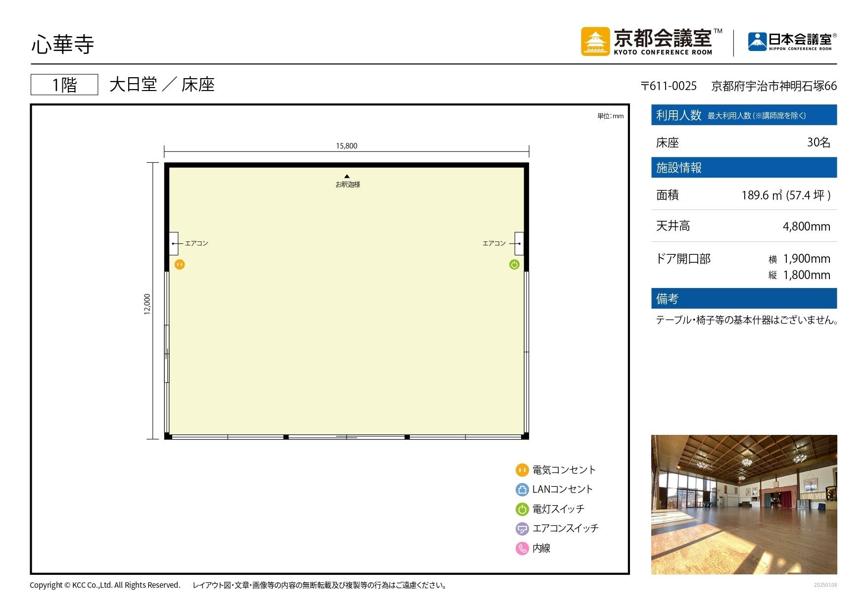
Task: Click the green light switch symbol near right wall
Action: (x=515, y=265)
